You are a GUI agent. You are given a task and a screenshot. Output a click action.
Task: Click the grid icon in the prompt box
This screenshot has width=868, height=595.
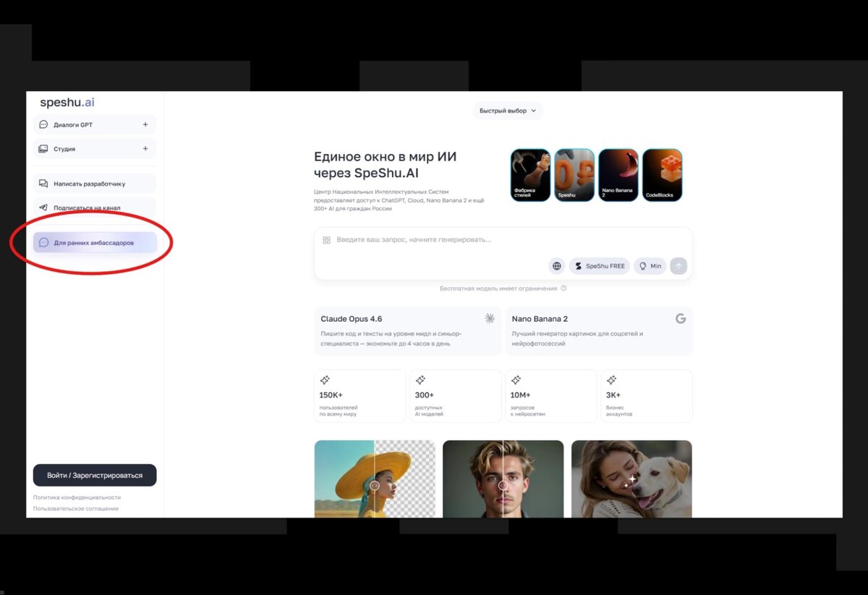[326, 240]
